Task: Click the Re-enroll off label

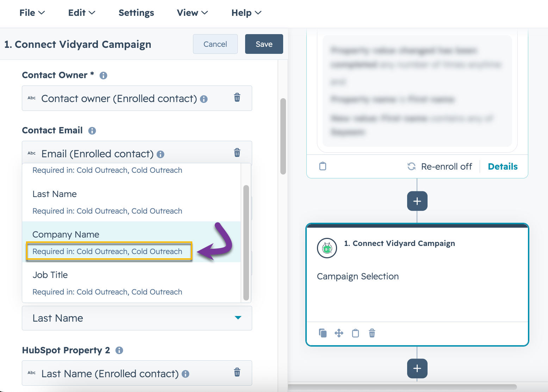Action: [447, 167]
